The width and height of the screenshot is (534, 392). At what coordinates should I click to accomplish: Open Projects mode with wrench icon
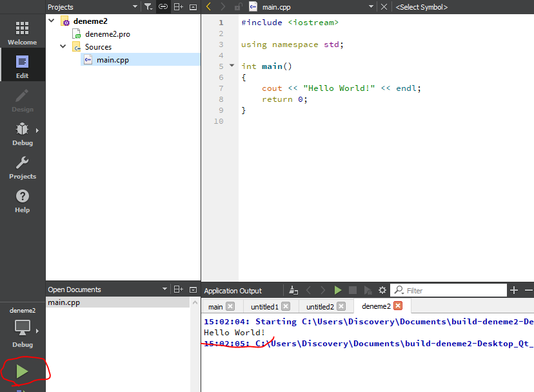click(x=22, y=167)
